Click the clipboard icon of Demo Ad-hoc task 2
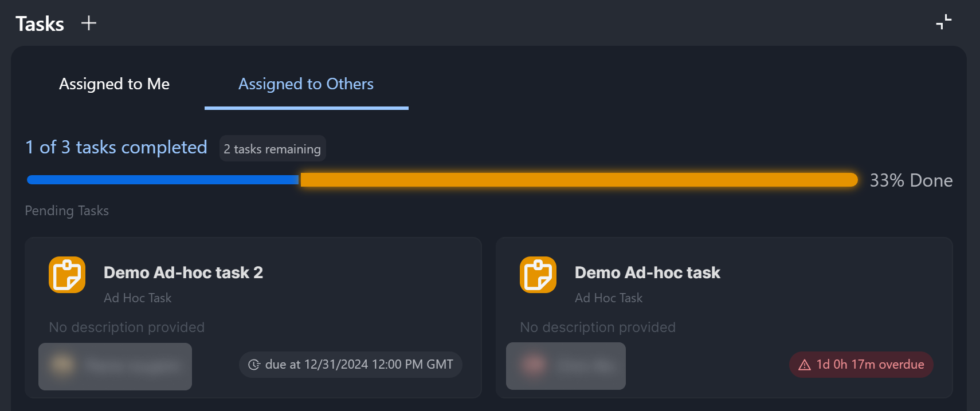 point(67,275)
